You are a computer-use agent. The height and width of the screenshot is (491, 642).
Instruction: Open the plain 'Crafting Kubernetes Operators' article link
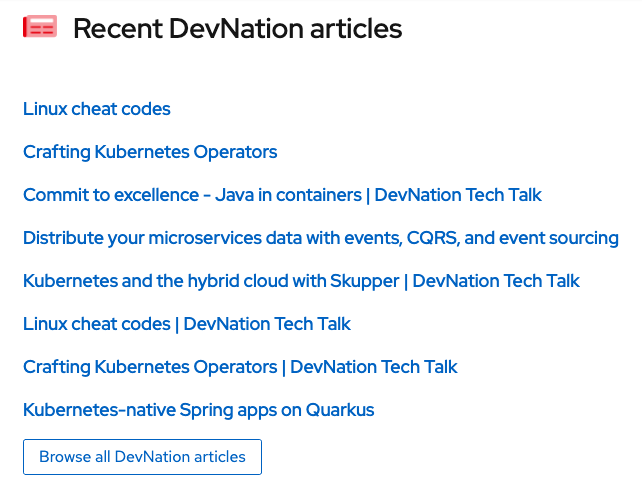pos(150,152)
